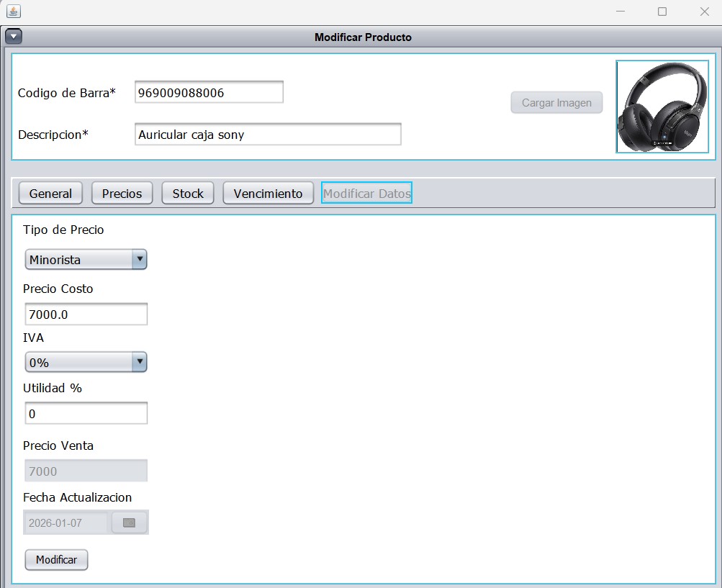
Task: Click the headphones product image thumbnail
Action: [x=662, y=107]
